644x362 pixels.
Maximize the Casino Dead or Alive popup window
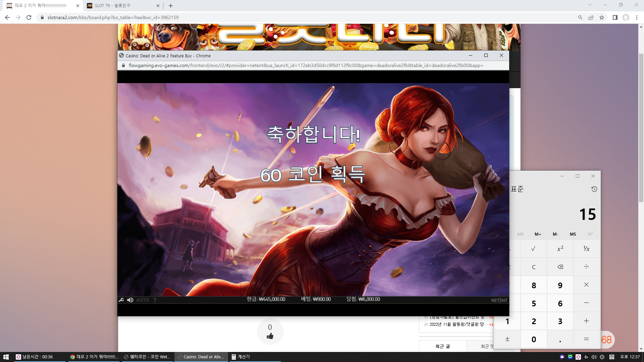(486, 56)
